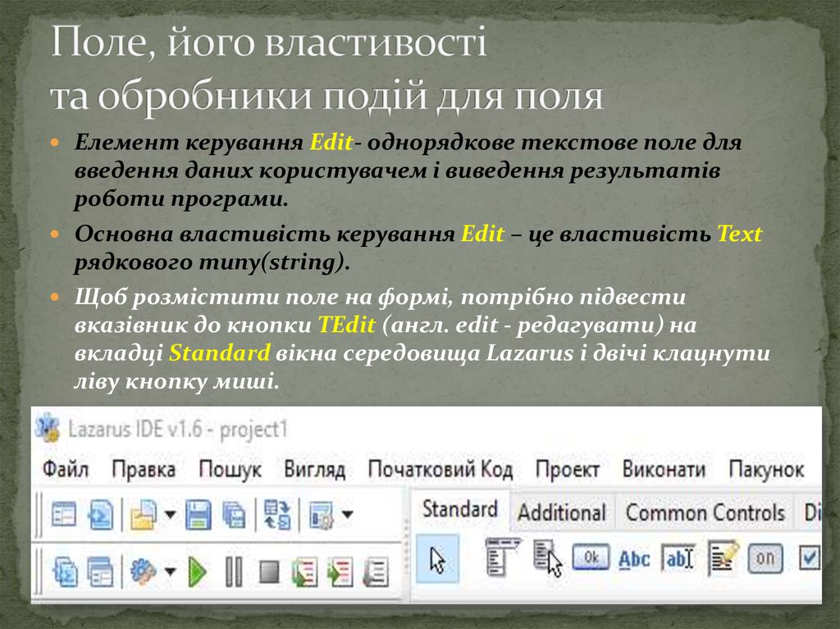The height and width of the screenshot is (629, 840).
Task: Pick the TLabel Abc component
Action: [x=633, y=559]
